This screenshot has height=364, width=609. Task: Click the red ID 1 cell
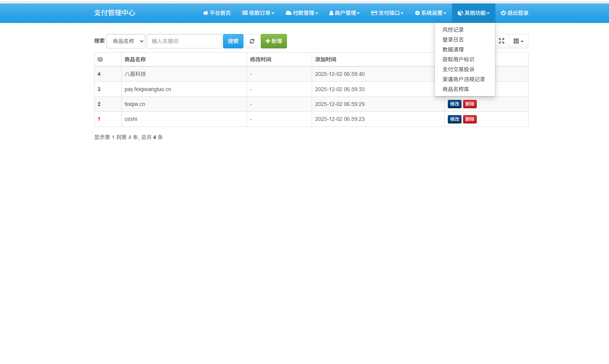[108, 119]
